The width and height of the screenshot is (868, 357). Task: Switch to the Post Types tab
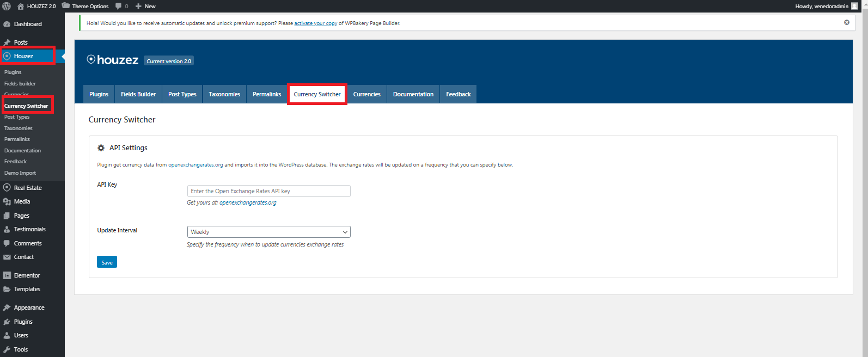[182, 94]
